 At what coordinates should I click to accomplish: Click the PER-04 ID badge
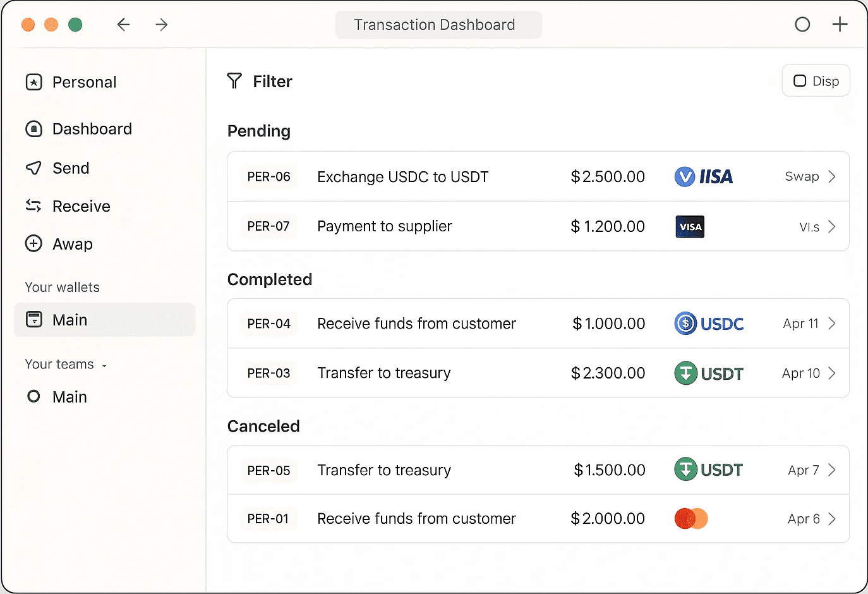(x=268, y=324)
